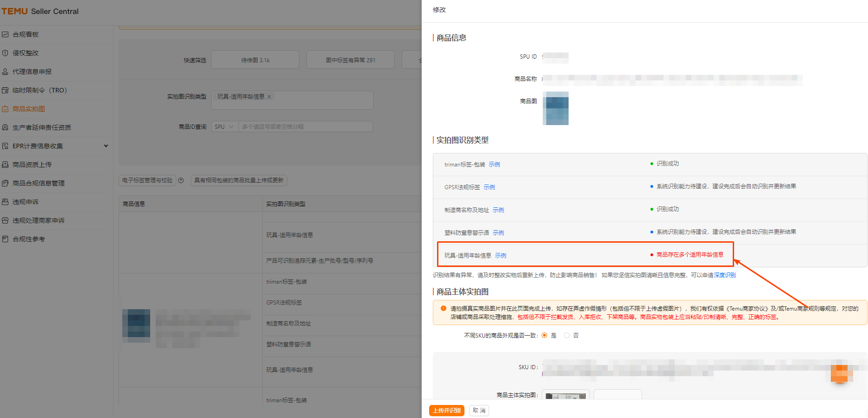
Task: Click the 代理信息申报 icon in sidebar
Action: tap(5, 72)
